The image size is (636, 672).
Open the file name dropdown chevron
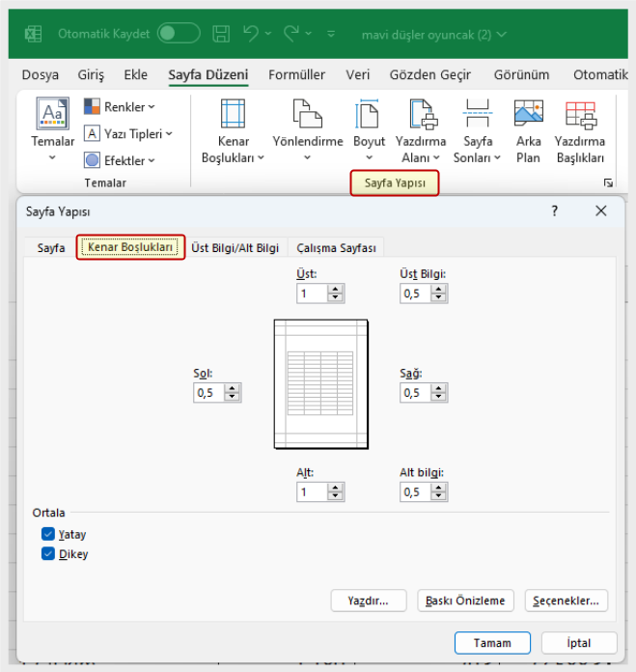[x=502, y=35]
